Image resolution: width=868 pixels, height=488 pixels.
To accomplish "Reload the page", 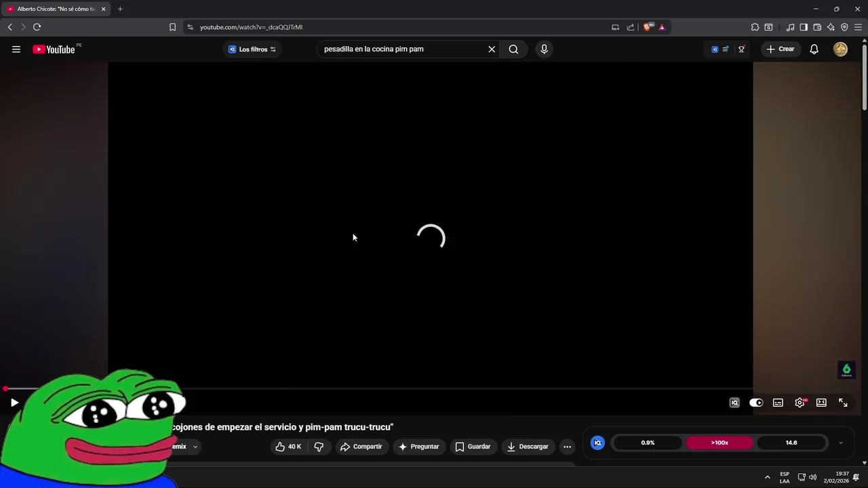I will [37, 27].
